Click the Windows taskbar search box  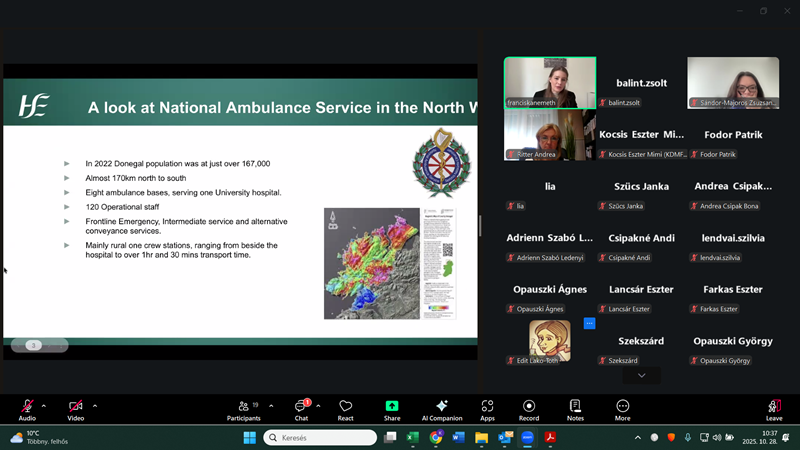pos(320,438)
